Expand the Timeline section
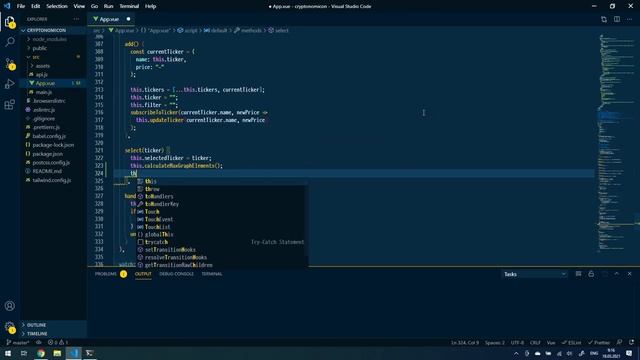Viewport: 640px width, 360px height. click(53, 333)
